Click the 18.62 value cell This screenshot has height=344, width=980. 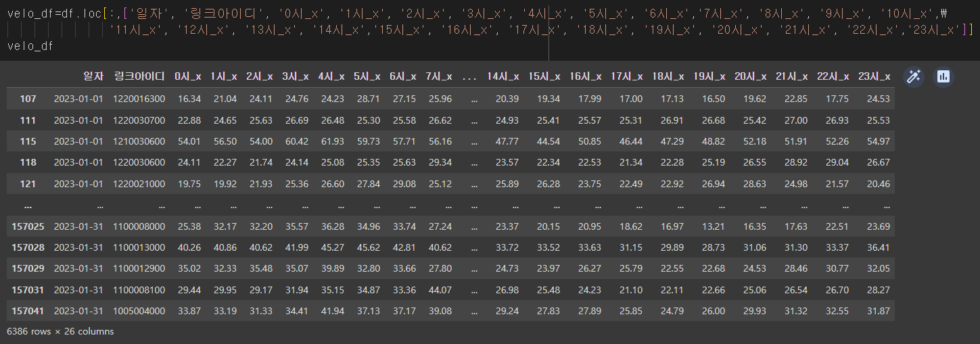(x=630, y=226)
